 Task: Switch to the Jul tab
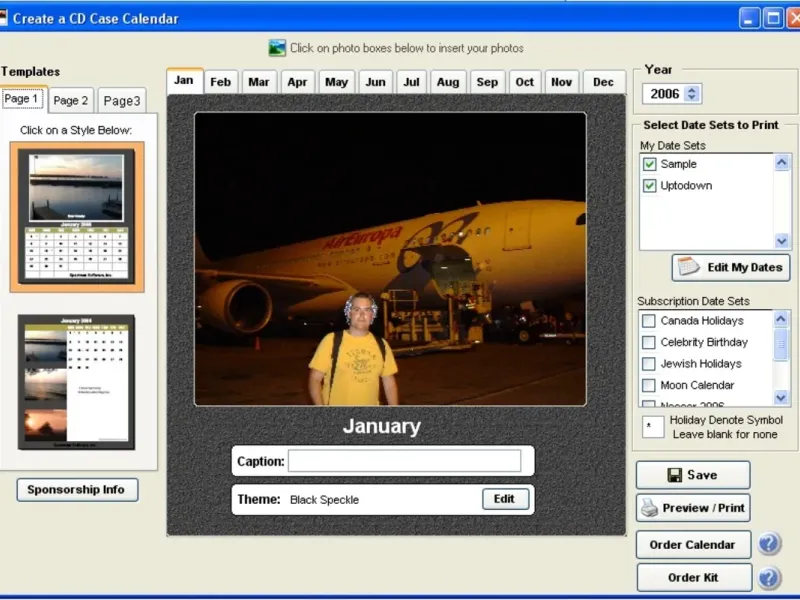[x=411, y=82]
